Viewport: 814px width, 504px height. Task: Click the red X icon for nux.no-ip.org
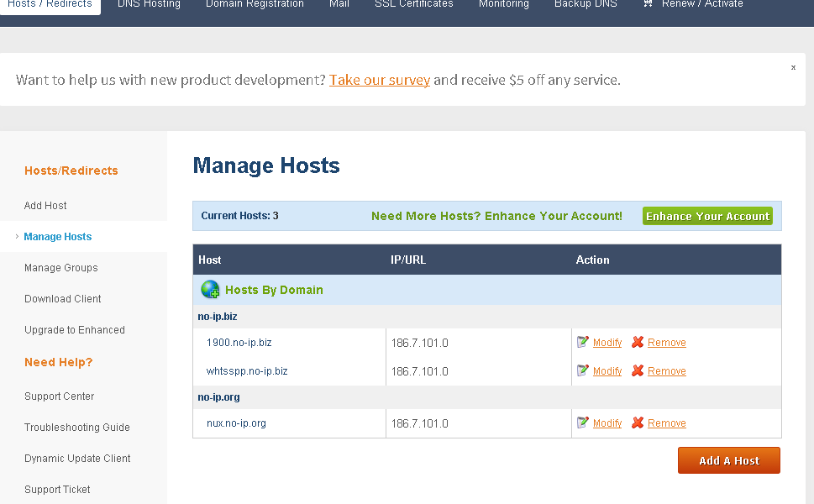(638, 423)
